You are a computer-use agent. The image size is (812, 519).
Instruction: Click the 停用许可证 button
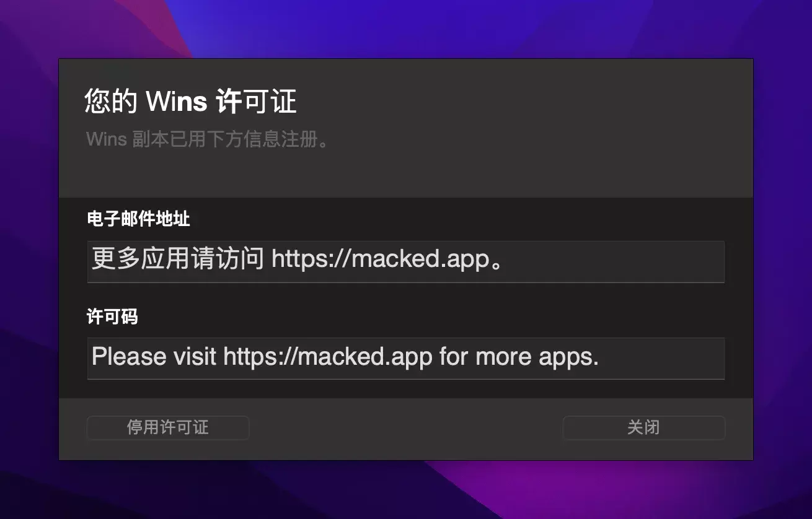pos(168,428)
